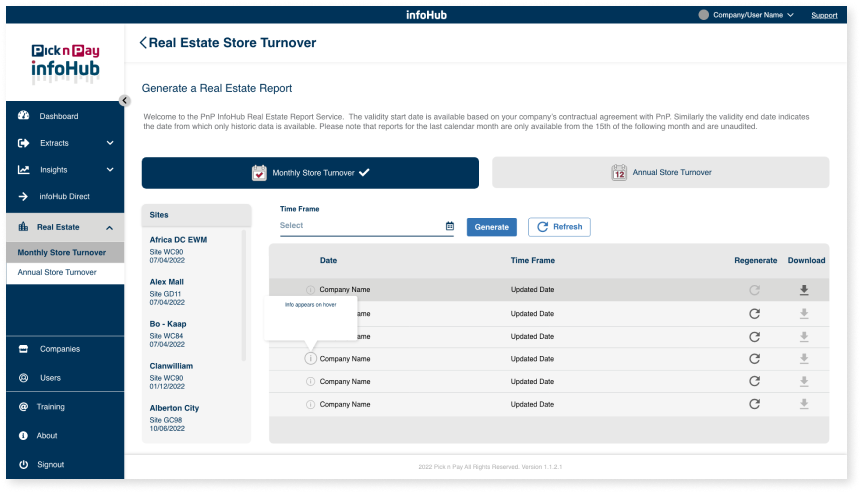Open infoHub Direct from the sidebar

point(64,196)
